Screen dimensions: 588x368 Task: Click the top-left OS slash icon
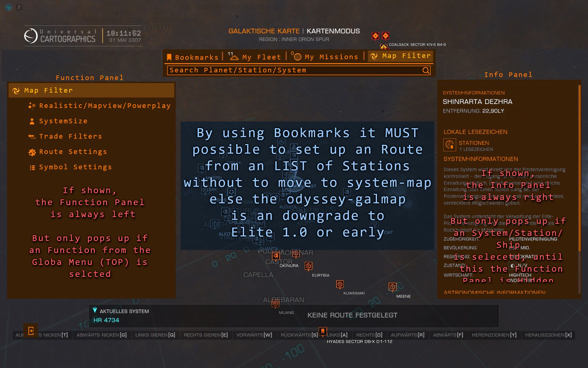[x=19, y=7]
